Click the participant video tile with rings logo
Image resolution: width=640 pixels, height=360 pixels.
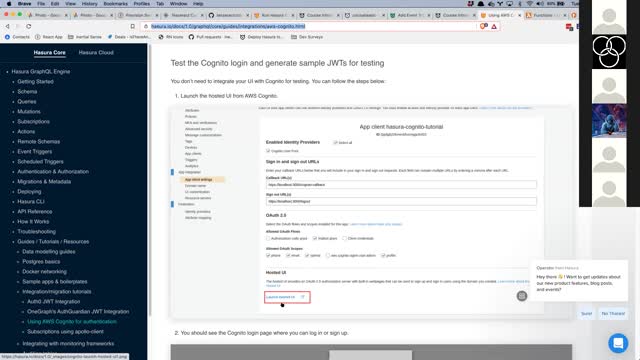(609, 52)
